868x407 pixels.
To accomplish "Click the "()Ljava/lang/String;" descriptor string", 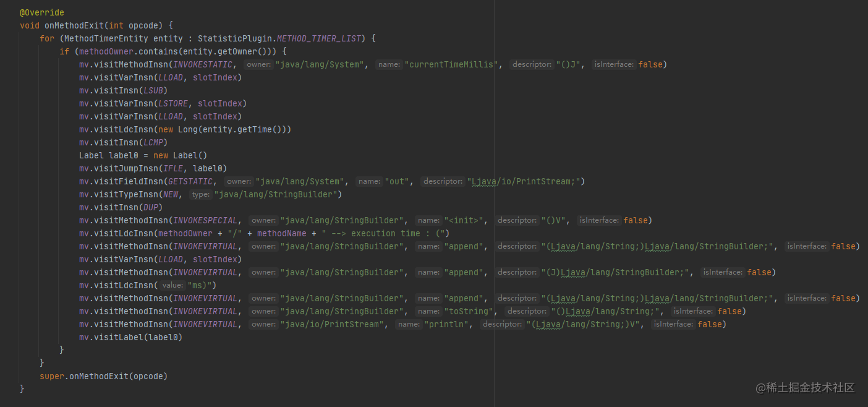I will point(605,311).
